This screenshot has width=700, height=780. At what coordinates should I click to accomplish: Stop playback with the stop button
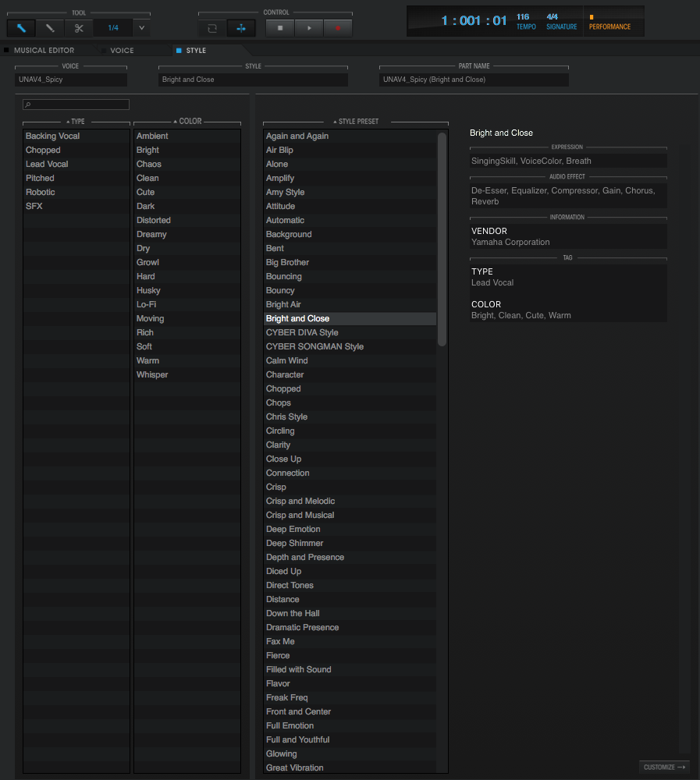point(280,28)
